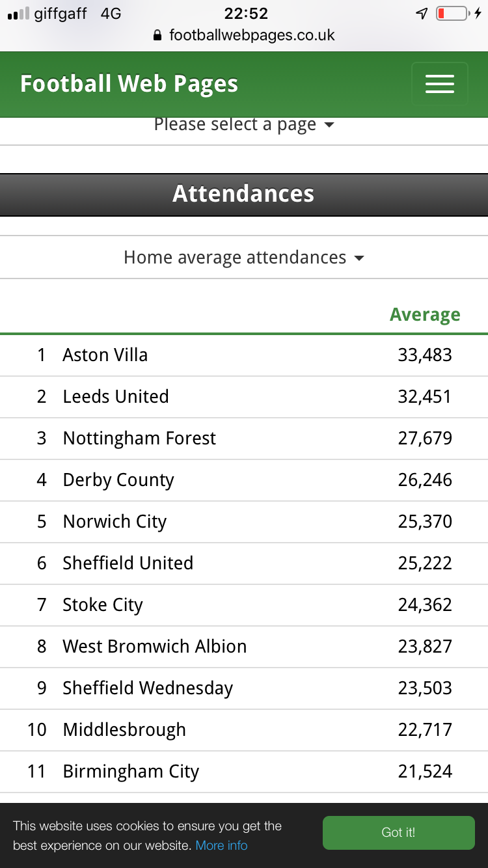Click the Attendances section header
This screenshot has width=488, height=868.
(x=244, y=194)
